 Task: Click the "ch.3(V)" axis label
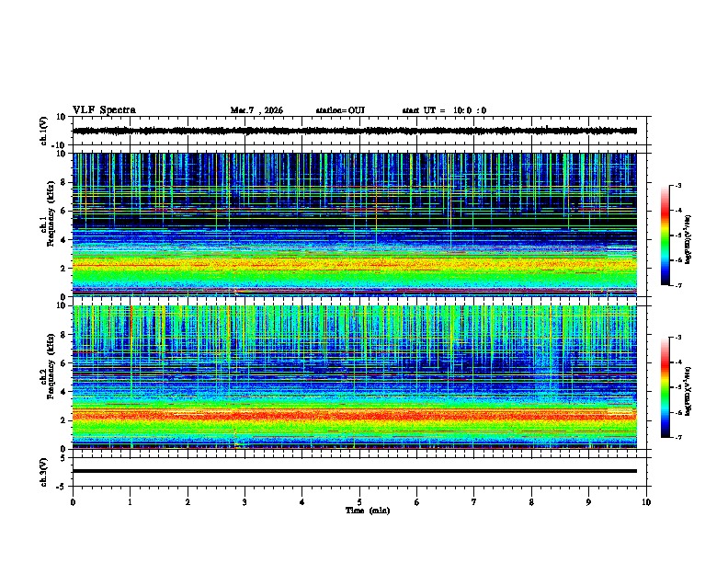click(44, 472)
